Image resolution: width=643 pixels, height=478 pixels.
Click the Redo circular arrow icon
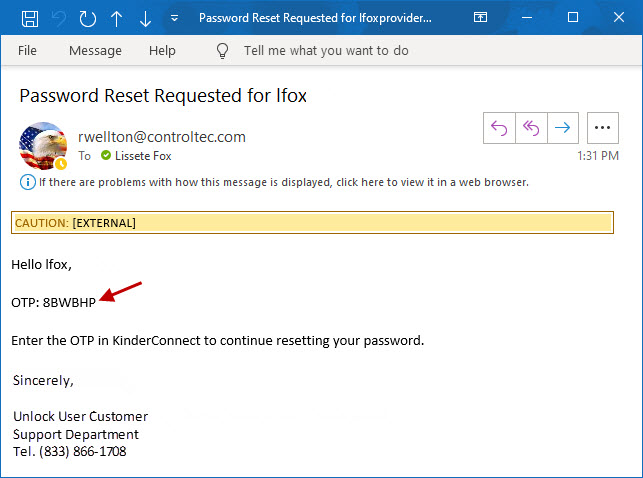click(87, 18)
